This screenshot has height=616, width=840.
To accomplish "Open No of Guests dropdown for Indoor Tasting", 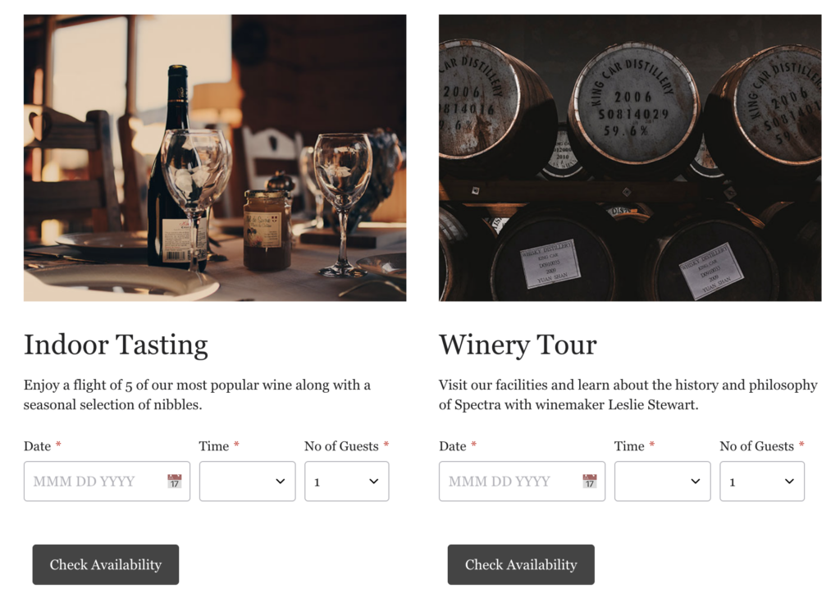I will click(x=347, y=481).
